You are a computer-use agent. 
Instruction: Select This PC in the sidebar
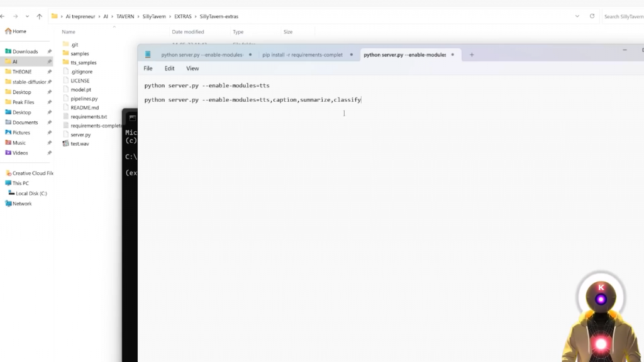point(17,183)
